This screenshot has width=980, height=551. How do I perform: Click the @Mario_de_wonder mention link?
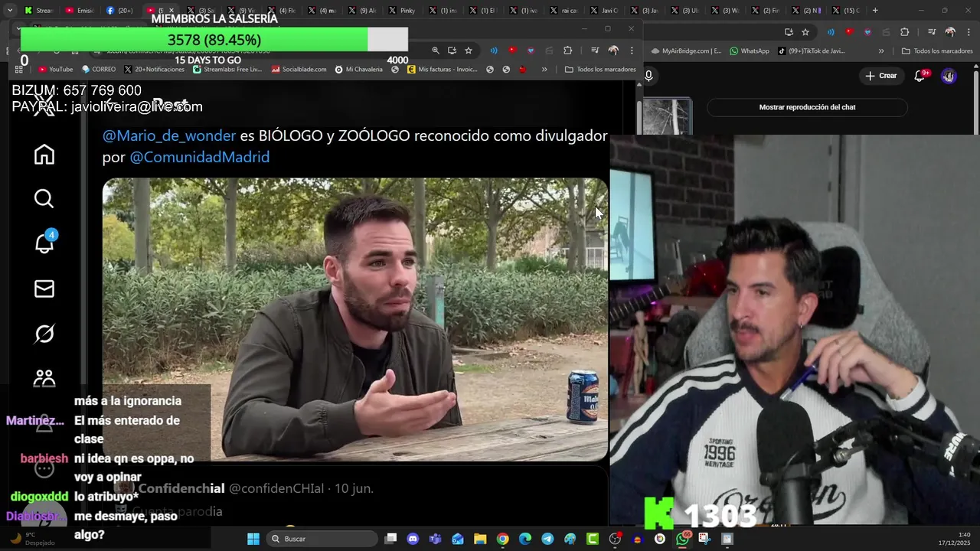[169, 135]
